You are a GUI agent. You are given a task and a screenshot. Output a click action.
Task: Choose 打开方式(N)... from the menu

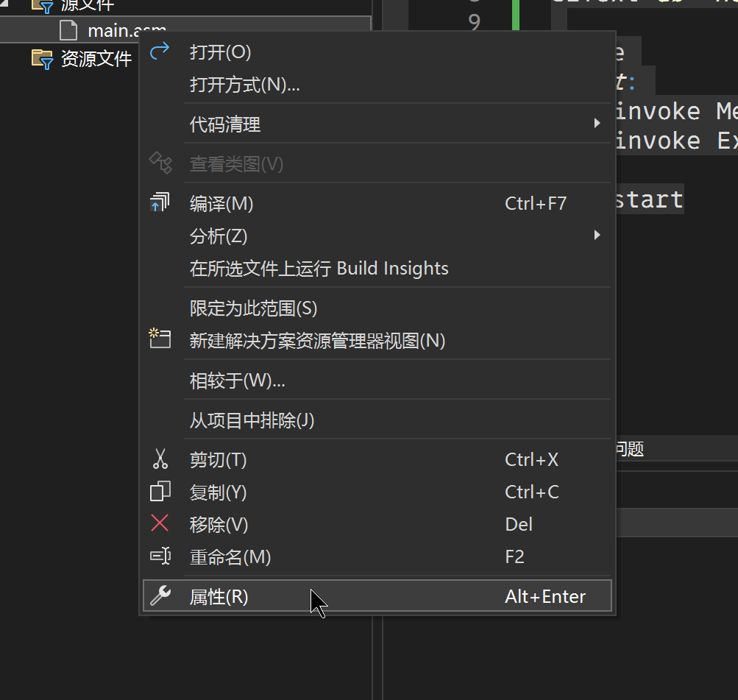244,85
